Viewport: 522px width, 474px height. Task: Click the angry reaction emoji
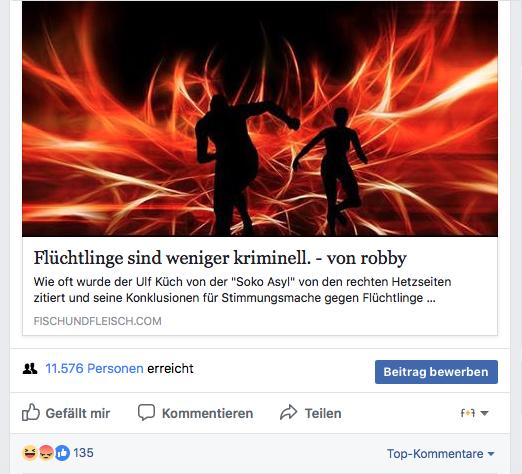pos(46,453)
